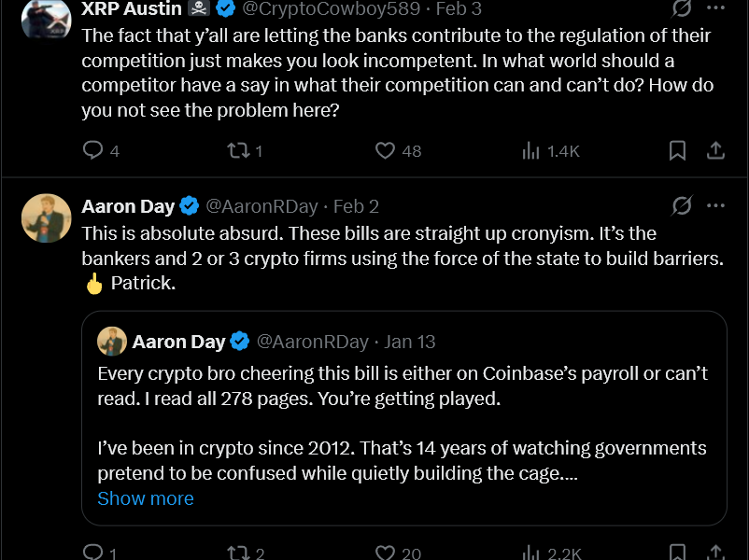Open Aaron Day's @AaronRDay handle link
749x560 pixels.
pos(263,206)
